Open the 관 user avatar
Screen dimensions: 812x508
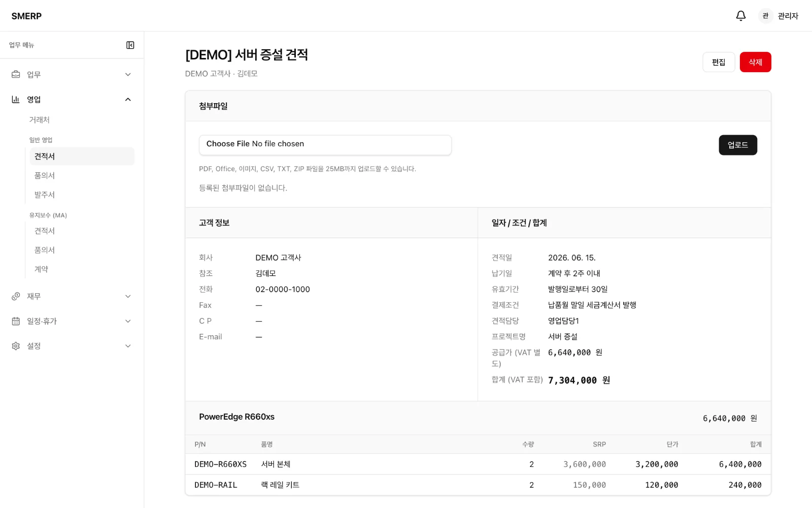coord(765,16)
